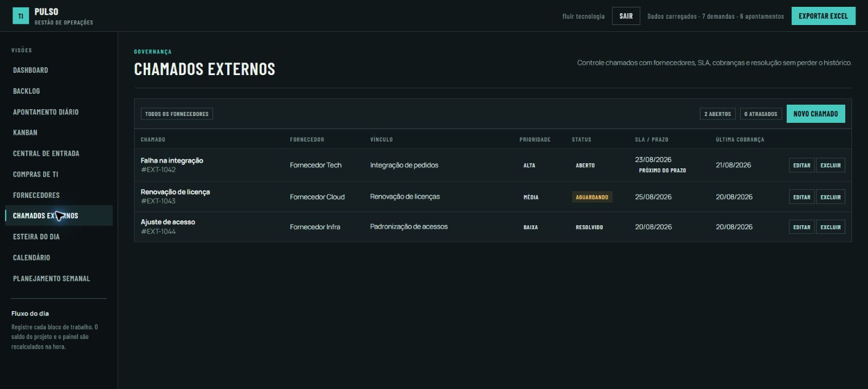Navigate to Compras de TI
This screenshot has width=868, height=389.
[x=35, y=174]
